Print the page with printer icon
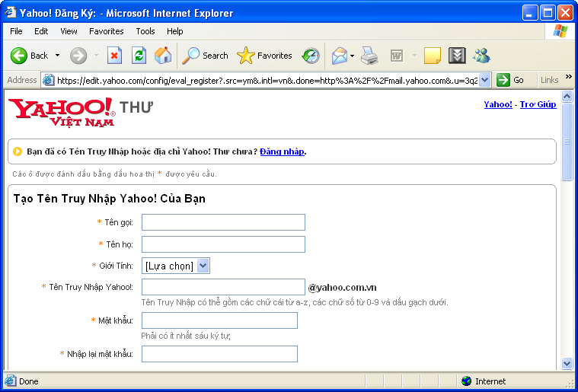The width and height of the screenshot is (578, 392). coord(369,56)
